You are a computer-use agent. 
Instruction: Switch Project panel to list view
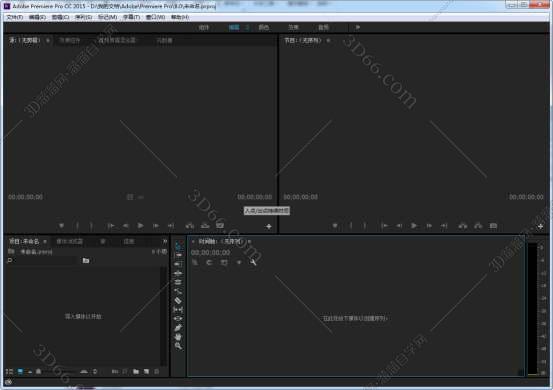click(x=10, y=371)
